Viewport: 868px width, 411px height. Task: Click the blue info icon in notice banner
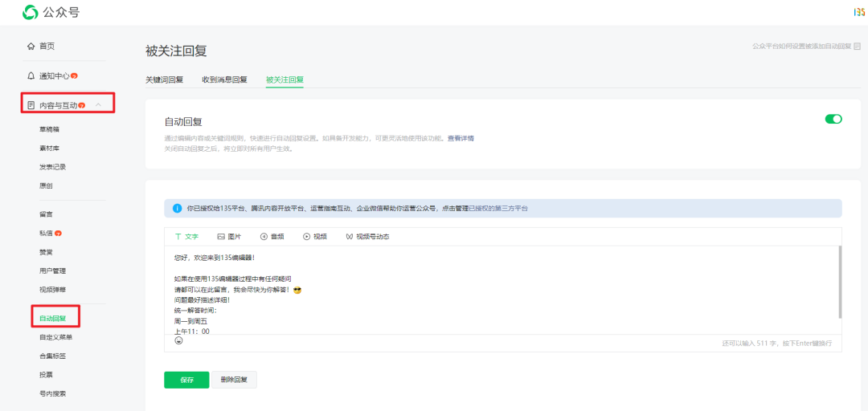[177, 209]
